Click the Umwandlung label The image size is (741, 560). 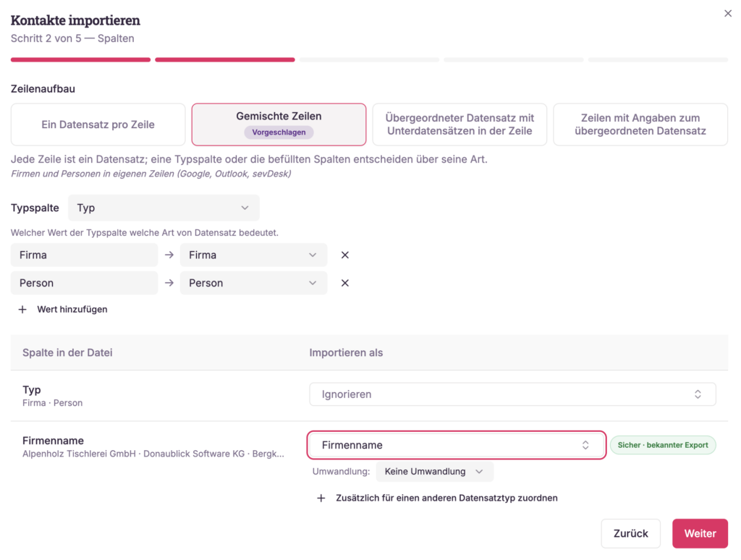tap(341, 472)
